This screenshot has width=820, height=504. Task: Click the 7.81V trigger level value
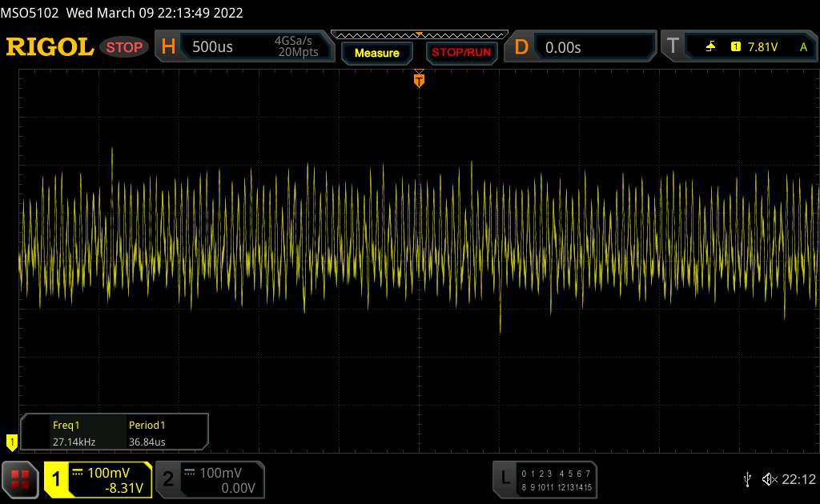(762, 47)
